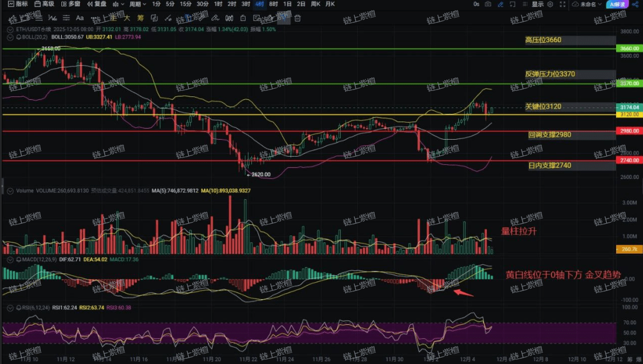Click the 0s countdown timer

476,4
